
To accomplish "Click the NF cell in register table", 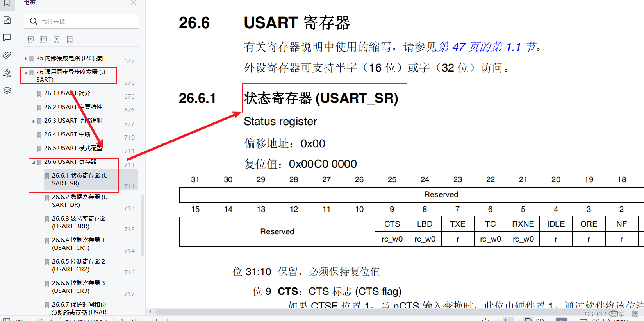I will click(x=622, y=224).
